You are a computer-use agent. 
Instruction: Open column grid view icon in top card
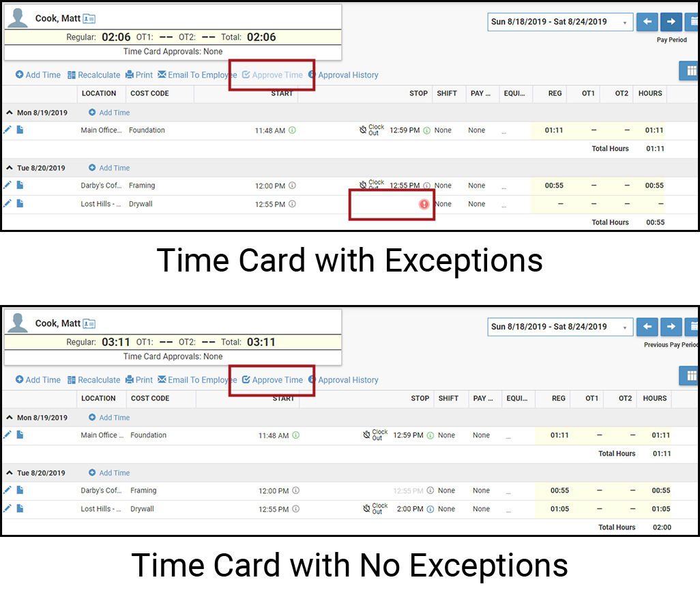click(690, 71)
